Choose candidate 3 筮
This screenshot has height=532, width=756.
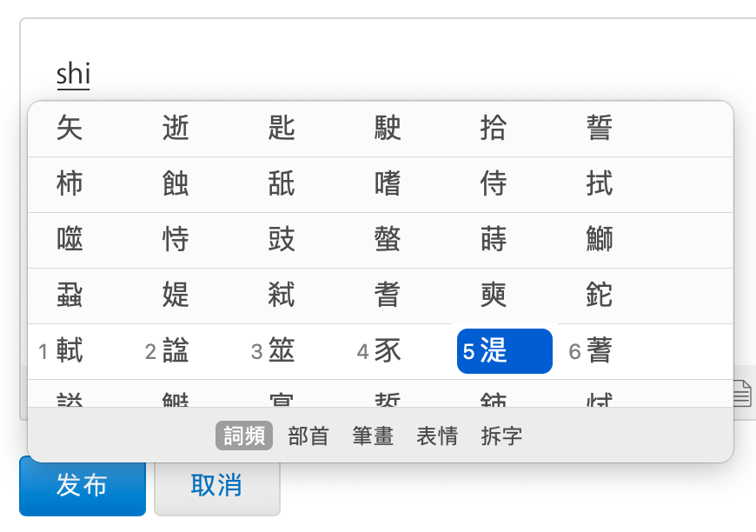[x=282, y=351]
